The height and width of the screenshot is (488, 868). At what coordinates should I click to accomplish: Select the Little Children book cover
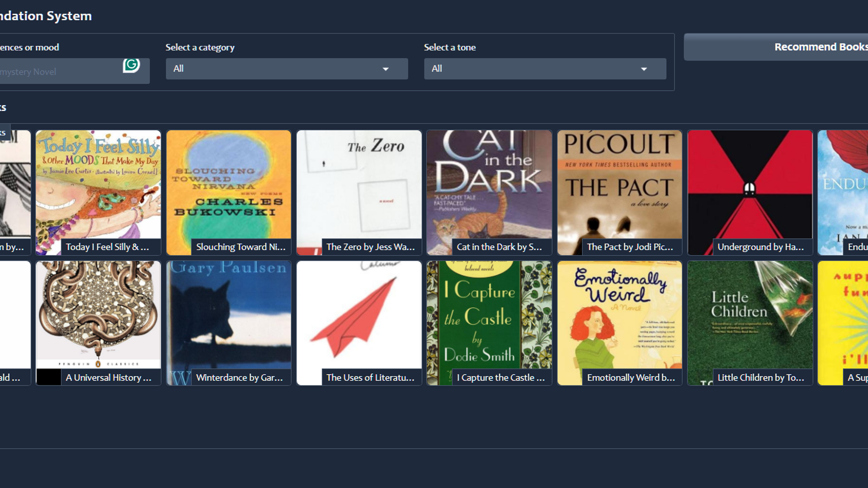pos(750,323)
